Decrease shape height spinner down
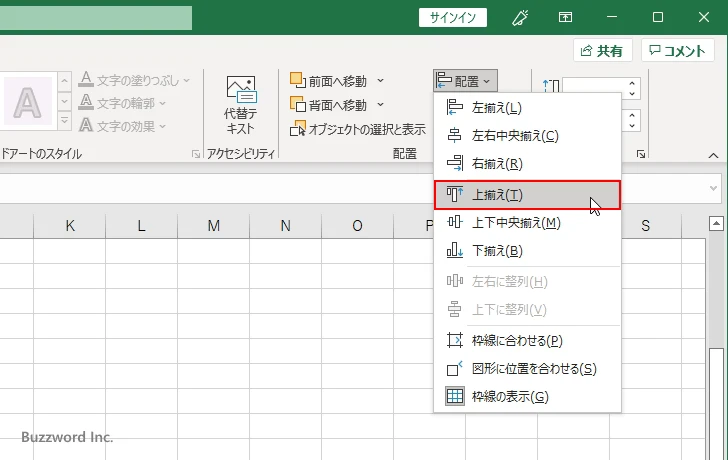The width and height of the screenshot is (728, 460). click(632, 93)
